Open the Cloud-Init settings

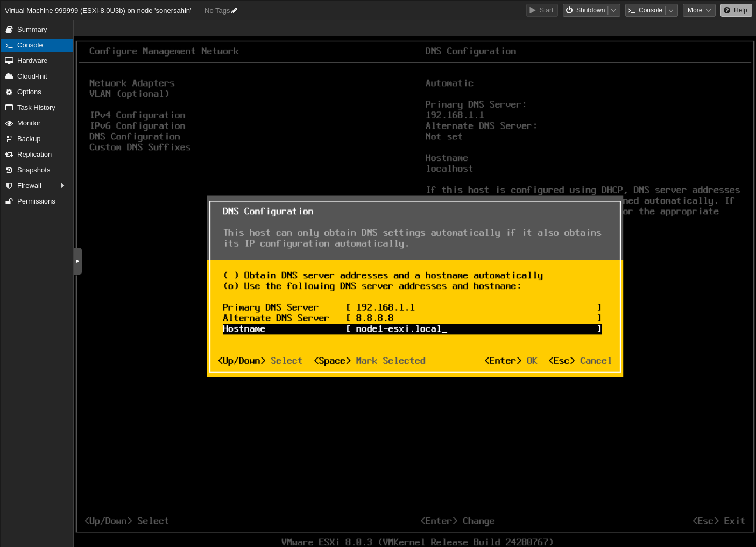point(32,76)
